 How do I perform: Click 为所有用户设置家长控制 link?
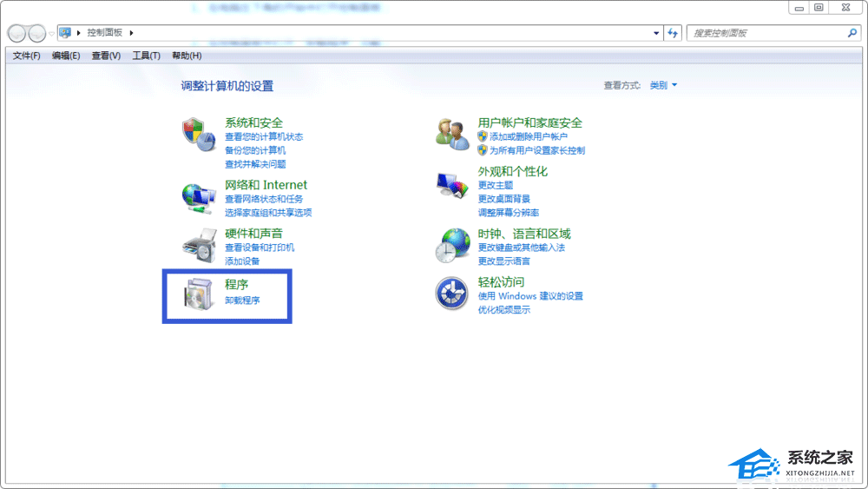[537, 150]
